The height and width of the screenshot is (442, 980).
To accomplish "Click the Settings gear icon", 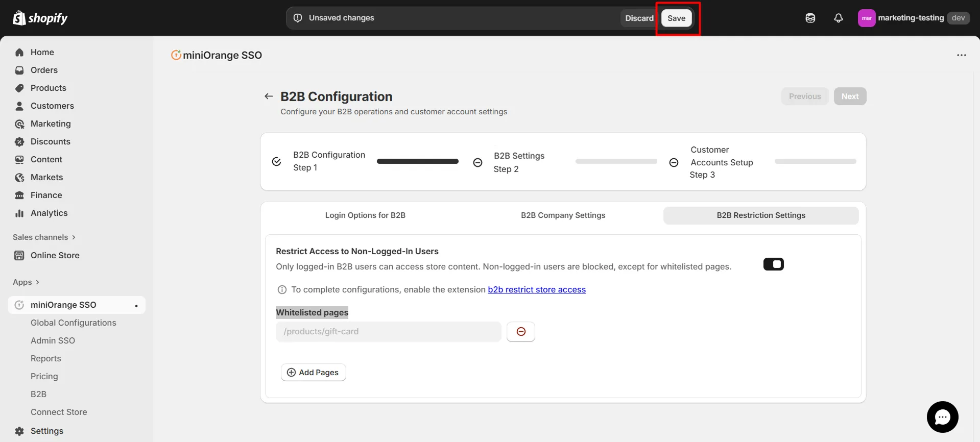I will coord(19,431).
